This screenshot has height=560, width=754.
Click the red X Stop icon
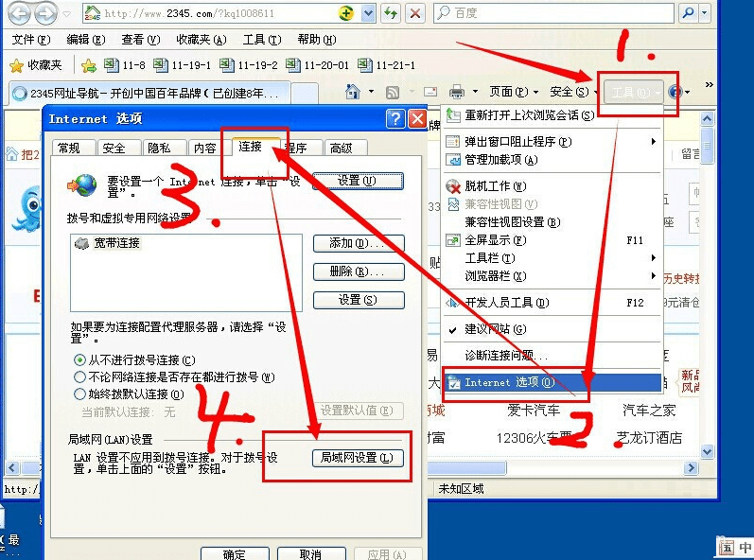(x=415, y=13)
